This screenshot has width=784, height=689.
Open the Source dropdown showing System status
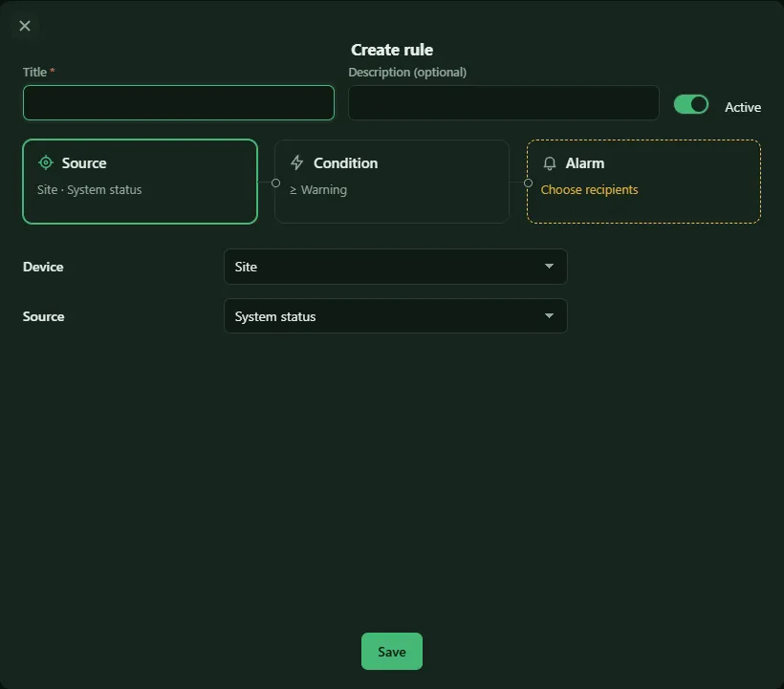click(396, 316)
